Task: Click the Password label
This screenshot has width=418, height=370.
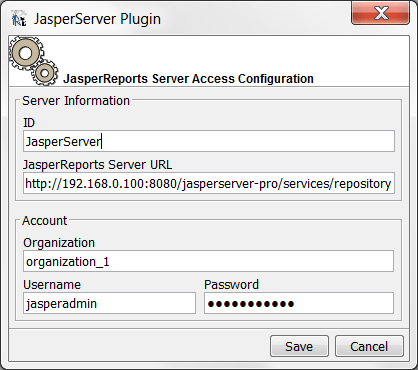Action: tap(231, 285)
